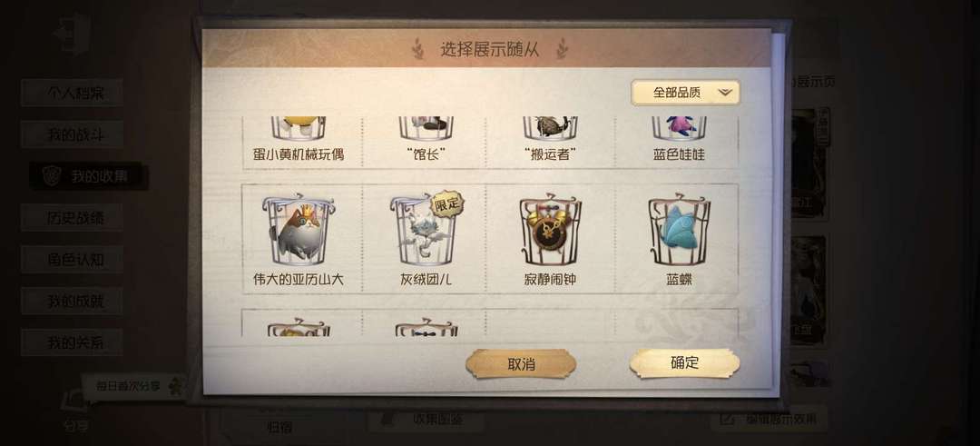Confirm selection with 确定 button
980x446 pixels.
click(684, 363)
